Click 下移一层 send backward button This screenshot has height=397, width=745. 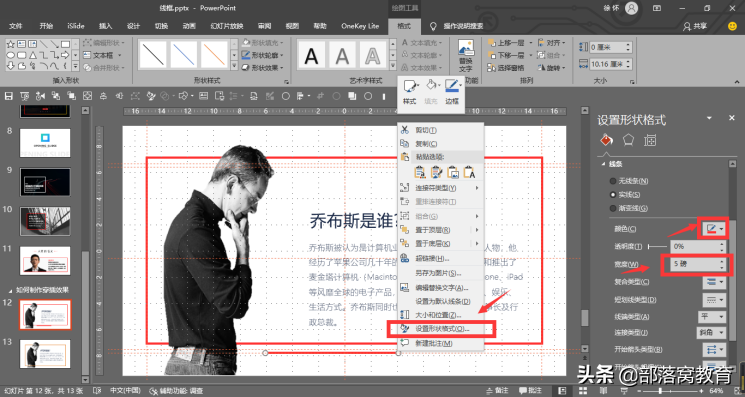(x=506, y=55)
